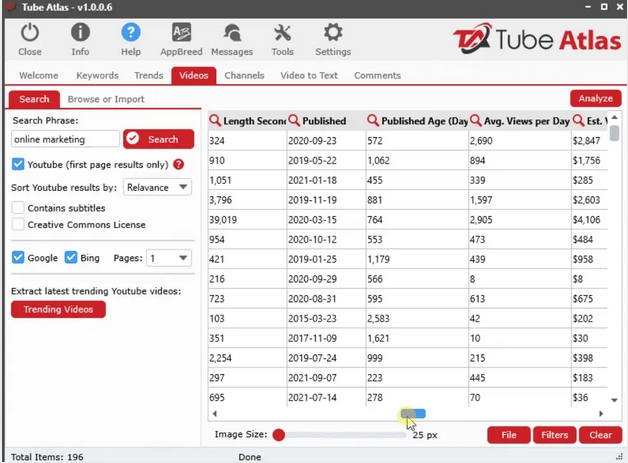Enable the Creative Commons License checkbox
The width and height of the screenshot is (628, 463).
coord(18,224)
